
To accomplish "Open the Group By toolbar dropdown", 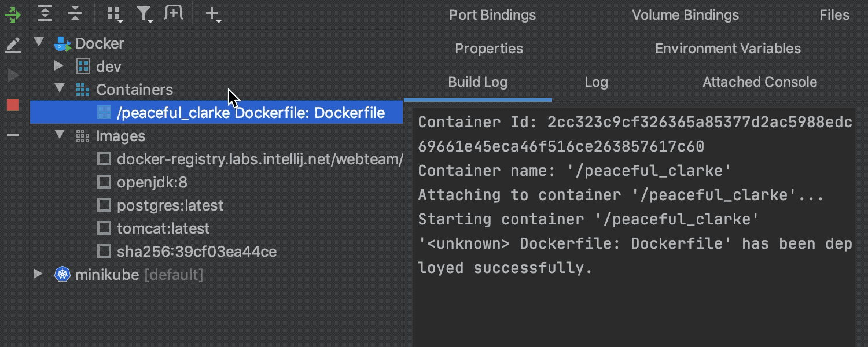I will coord(115,14).
